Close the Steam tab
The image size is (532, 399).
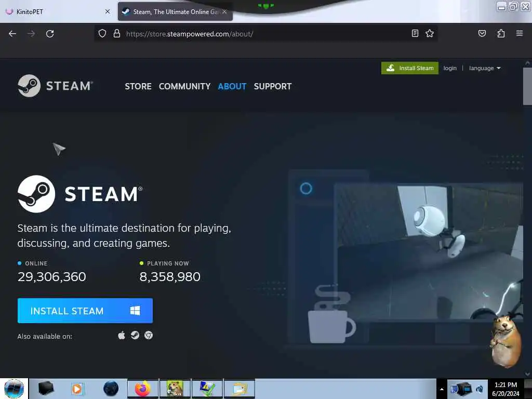(224, 11)
